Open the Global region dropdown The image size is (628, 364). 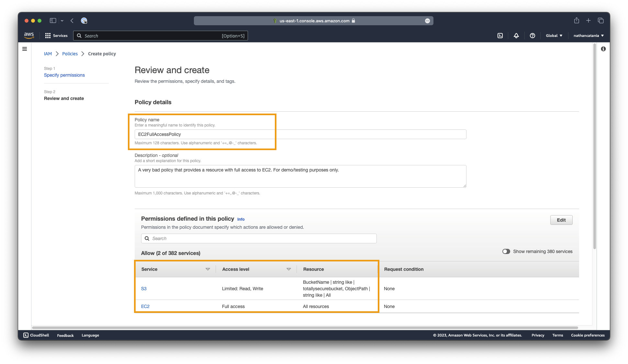click(x=554, y=36)
